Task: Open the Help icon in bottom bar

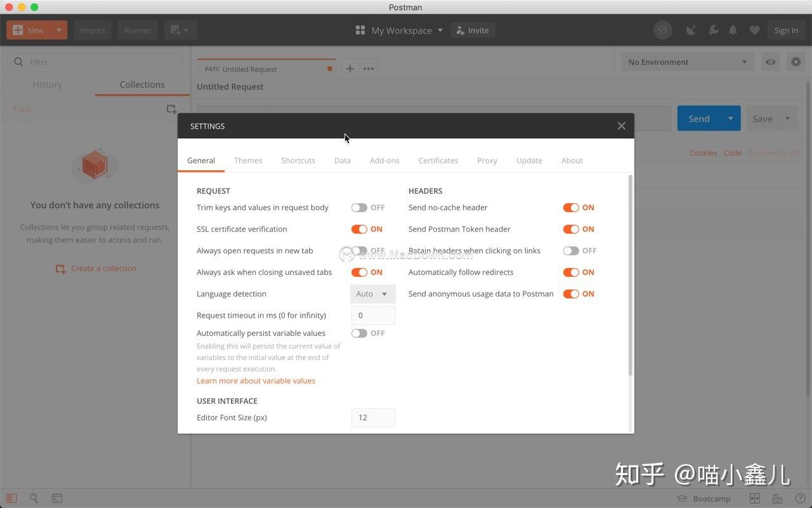Action: tap(799, 498)
